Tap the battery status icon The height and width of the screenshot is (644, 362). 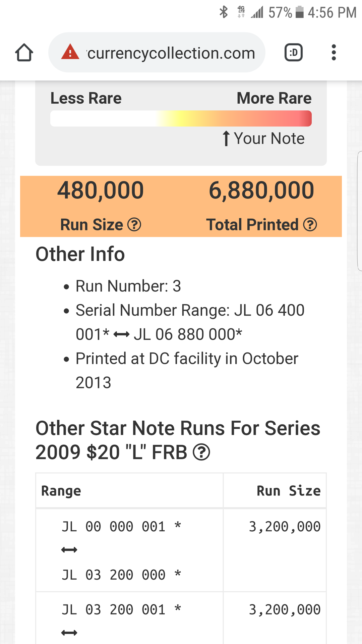click(300, 12)
